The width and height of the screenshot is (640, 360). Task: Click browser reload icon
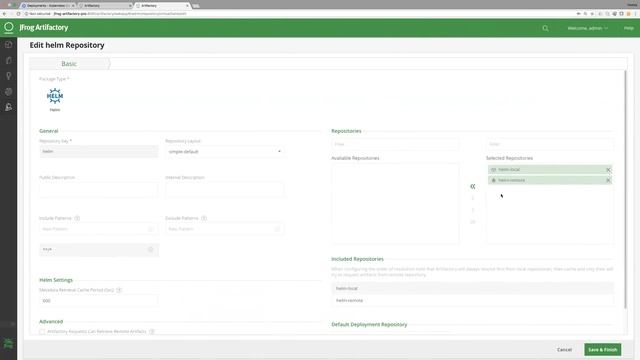click(x=18, y=13)
